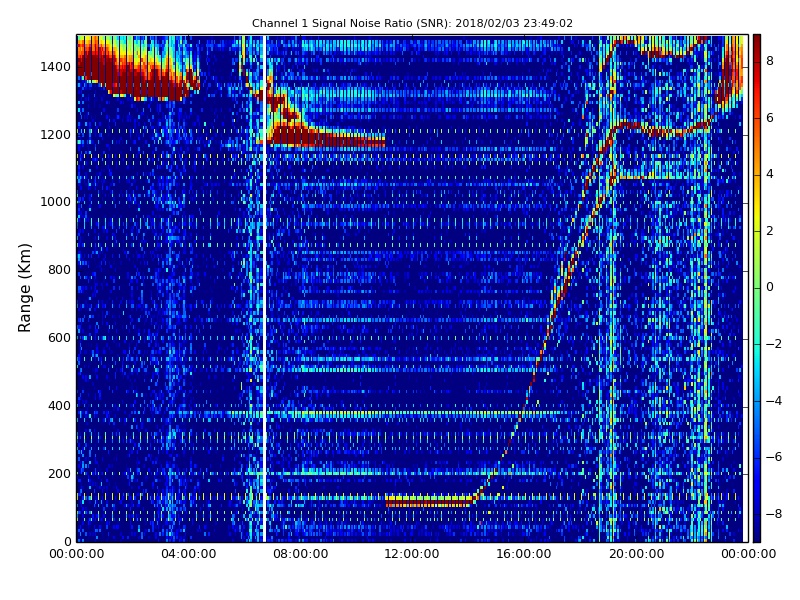Click the colorbar tick label 0
The height and width of the screenshot is (600, 800).
(x=769, y=287)
